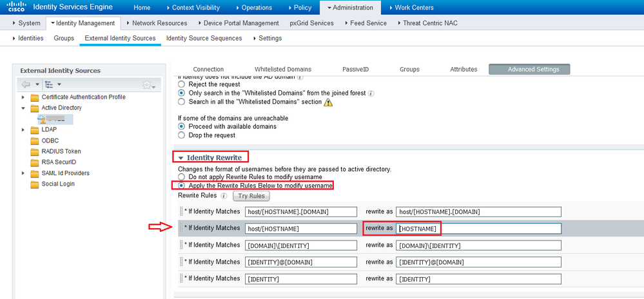This screenshot has width=644, height=299.
Task: Click the drag handle of the host/[HOSTNAME].[DOMAIN] rule
Action: pos(181,211)
